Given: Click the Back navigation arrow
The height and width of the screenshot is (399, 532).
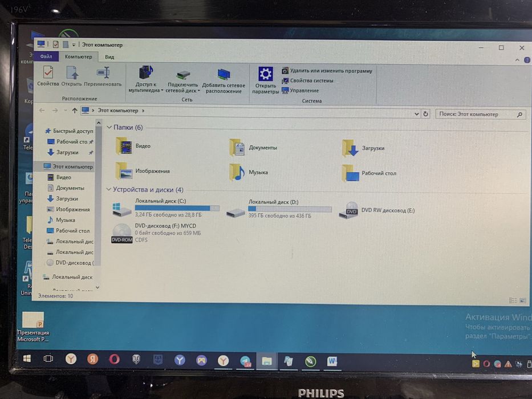Looking at the screenshot, I should point(42,111).
